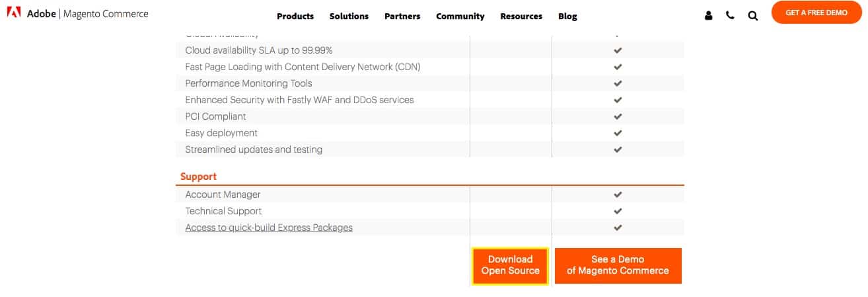The width and height of the screenshot is (868, 297).
Task: Open the Partners menu
Action: 402,16
